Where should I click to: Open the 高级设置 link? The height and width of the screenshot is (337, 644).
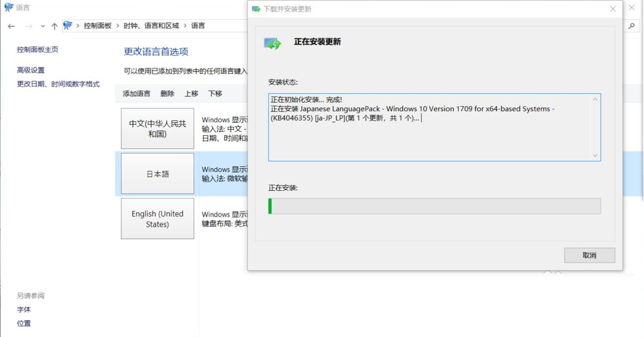[x=30, y=70]
